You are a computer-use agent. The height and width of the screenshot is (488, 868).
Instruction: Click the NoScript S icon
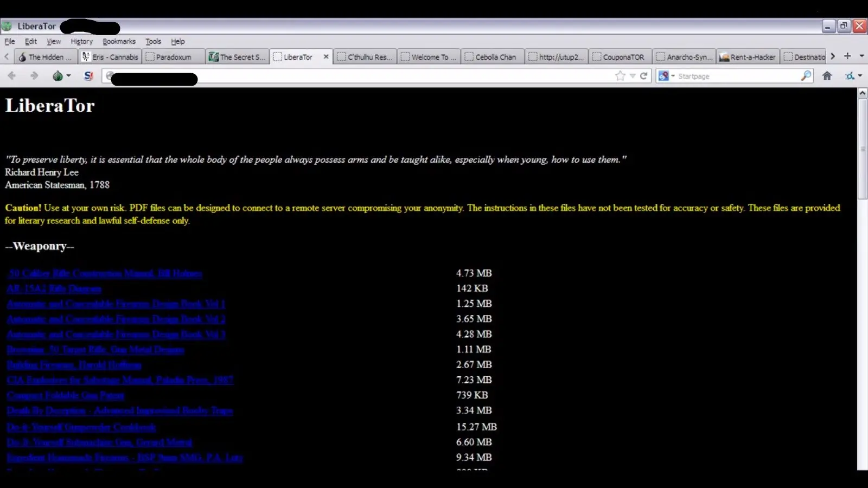click(x=89, y=76)
